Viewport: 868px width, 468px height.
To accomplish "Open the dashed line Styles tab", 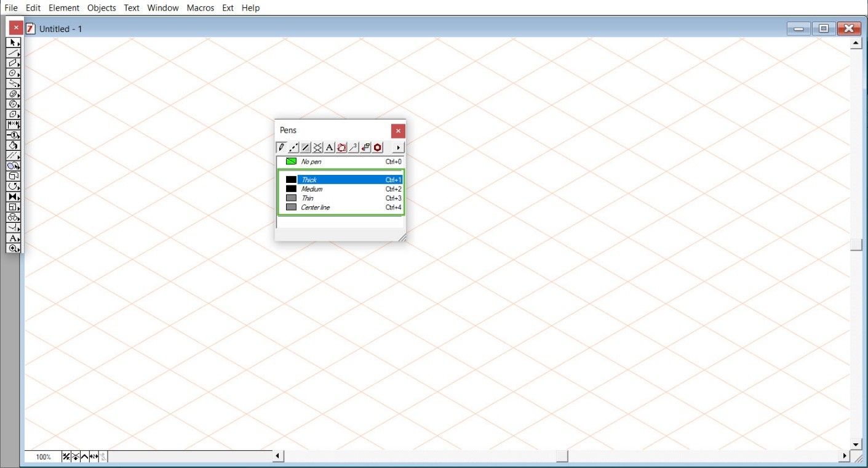I will [x=293, y=147].
